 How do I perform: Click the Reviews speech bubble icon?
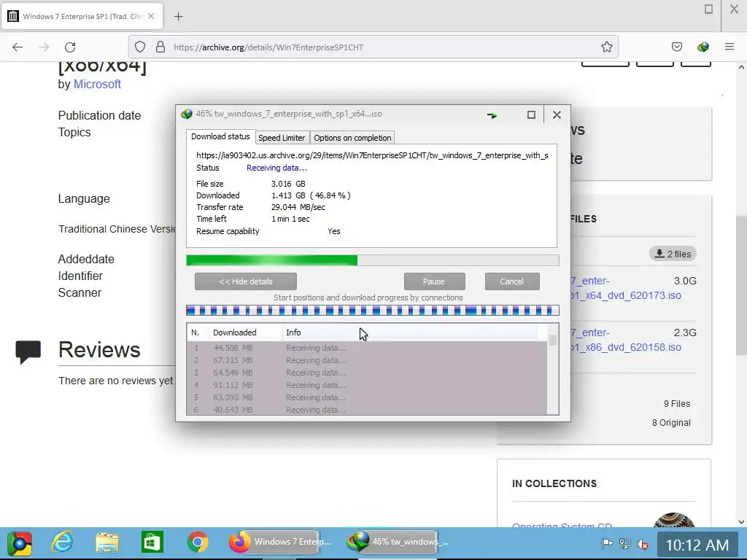(28, 352)
